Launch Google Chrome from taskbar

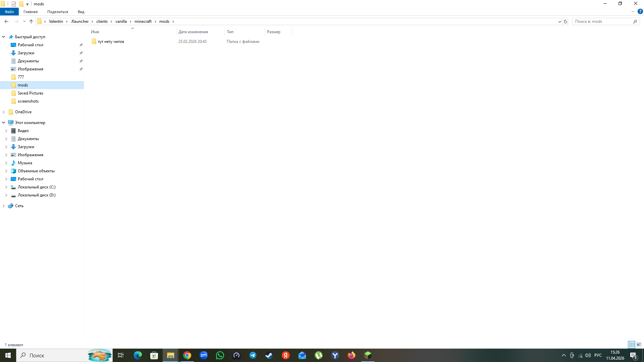pos(187,355)
